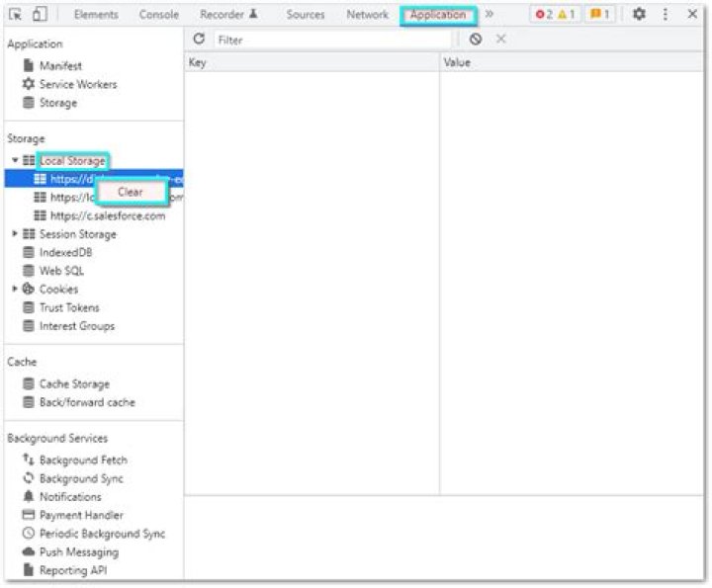Click the Key column header
Viewport: 712px width, 588px height.
pyautogui.click(x=311, y=62)
